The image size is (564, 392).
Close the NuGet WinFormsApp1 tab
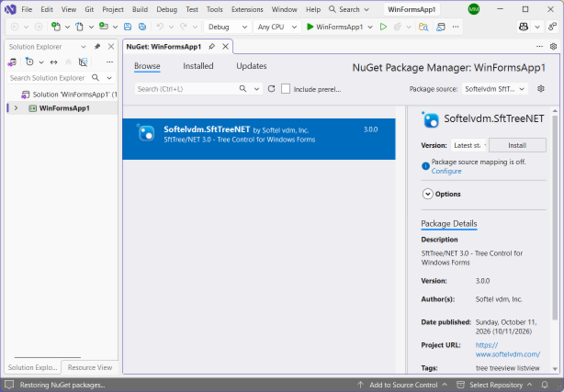[226, 47]
